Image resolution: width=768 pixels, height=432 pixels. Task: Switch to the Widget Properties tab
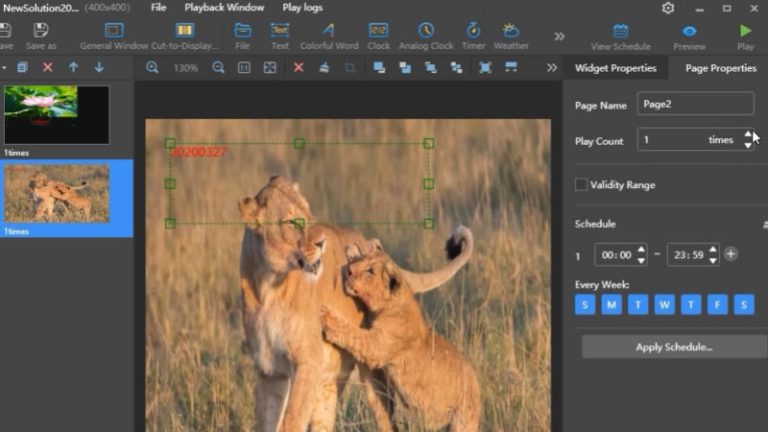pos(615,68)
